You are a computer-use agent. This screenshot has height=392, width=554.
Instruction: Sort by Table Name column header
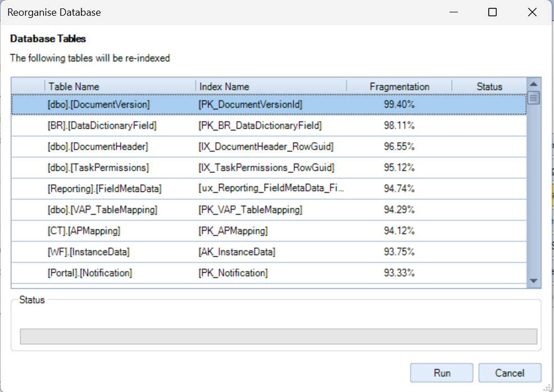pos(120,86)
